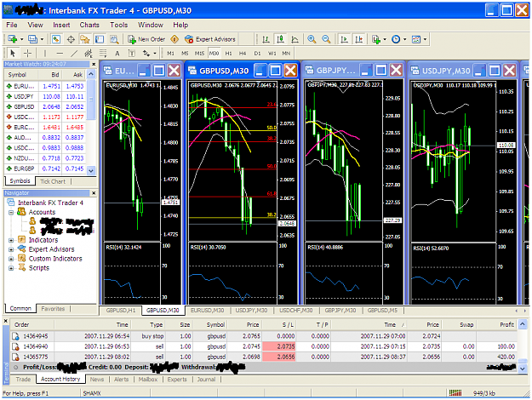Switch to the EURUSD,M30 chart tab
This screenshot has width=532, height=400.
(207, 310)
